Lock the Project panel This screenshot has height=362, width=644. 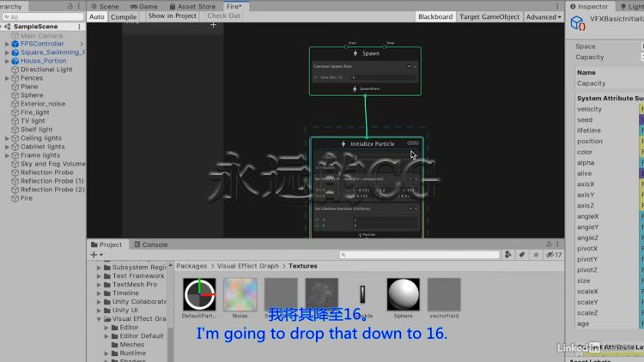coord(549,244)
